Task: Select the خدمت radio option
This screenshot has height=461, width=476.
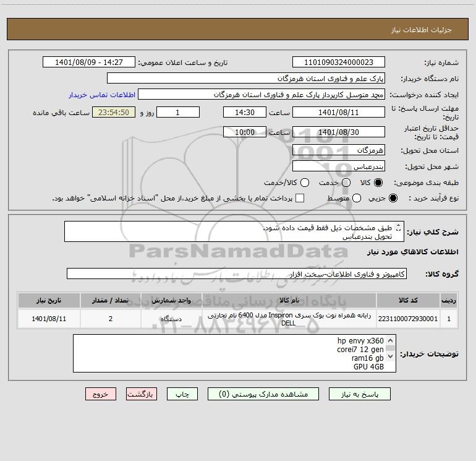Action: tap(346, 183)
